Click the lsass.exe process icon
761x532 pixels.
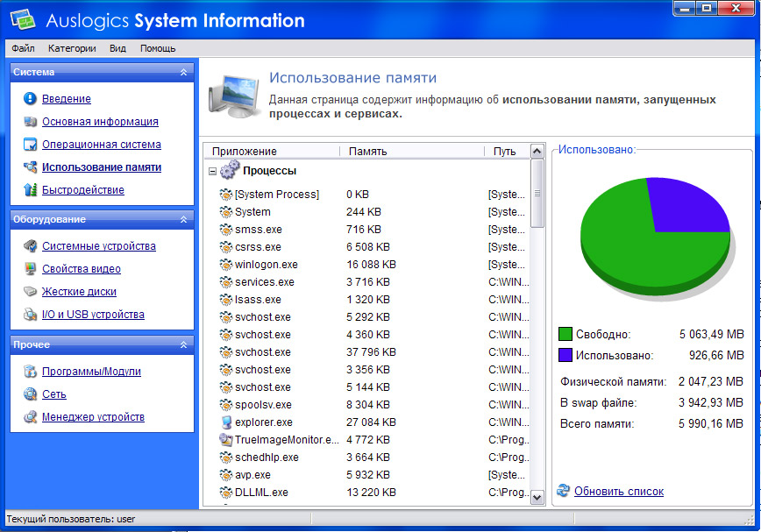225,300
